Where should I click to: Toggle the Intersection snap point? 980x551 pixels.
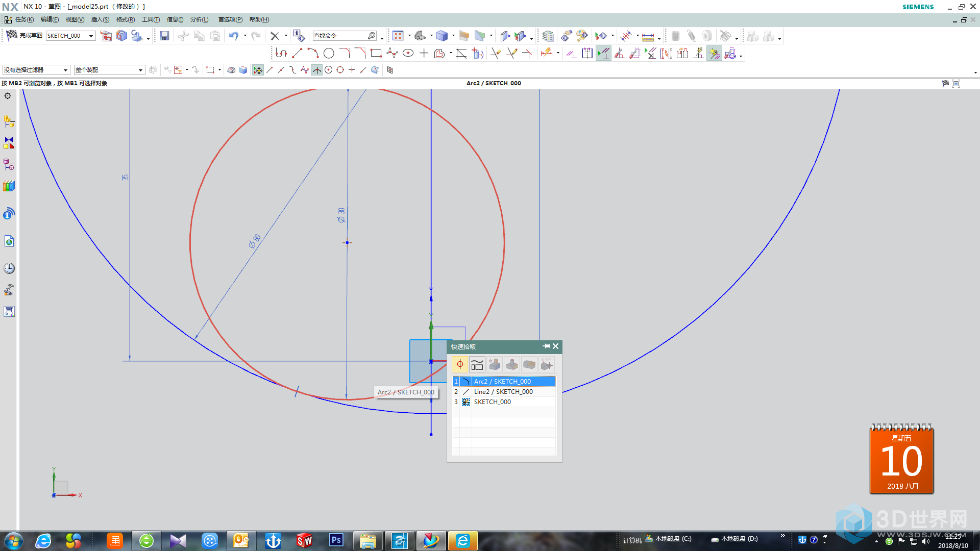(x=317, y=70)
